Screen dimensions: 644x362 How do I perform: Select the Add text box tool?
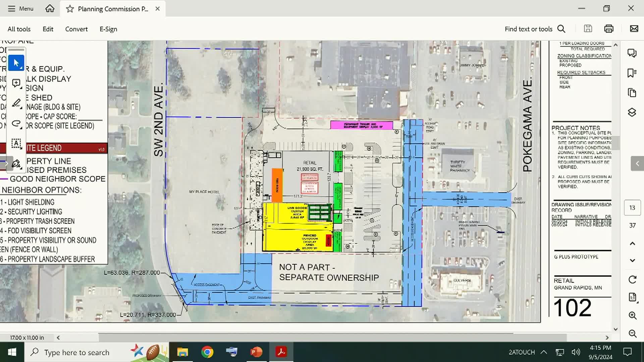pos(16,143)
